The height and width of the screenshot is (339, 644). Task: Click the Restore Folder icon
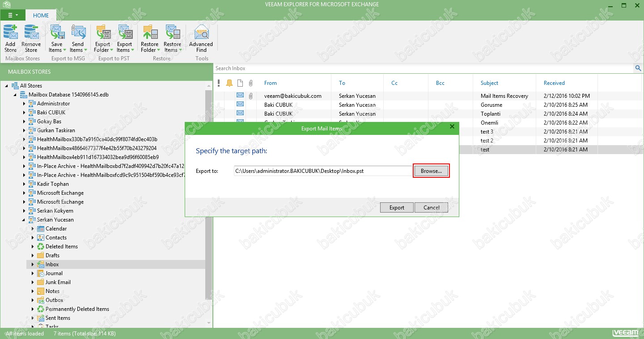click(x=150, y=32)
